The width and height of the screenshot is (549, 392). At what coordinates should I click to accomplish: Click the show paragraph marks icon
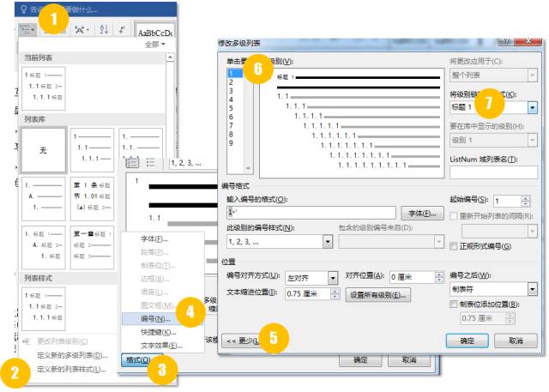[123, 29]
